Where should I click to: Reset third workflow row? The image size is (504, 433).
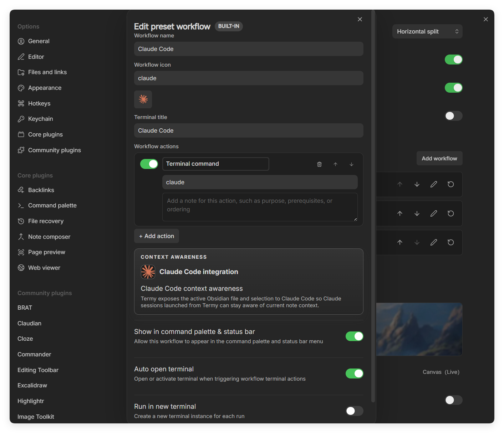(451, 242)
